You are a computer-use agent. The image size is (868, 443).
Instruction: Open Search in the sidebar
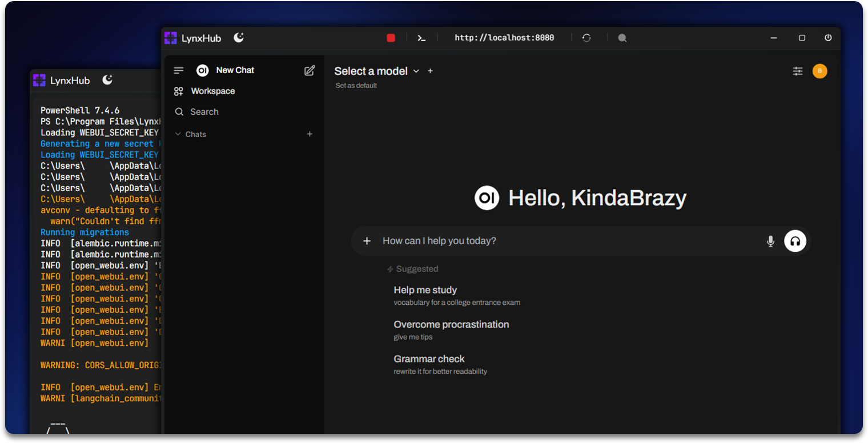coord(204,112)
